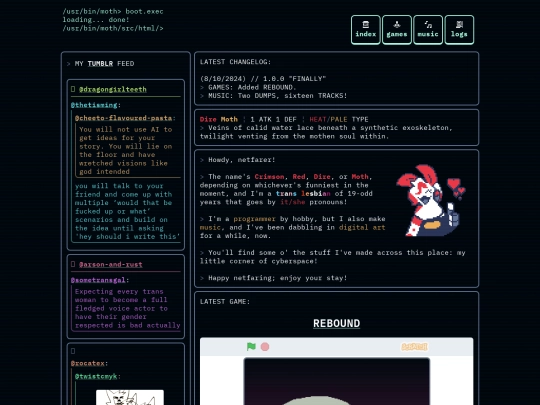Open the sketch image in @twistcmyk's post
Screen dimensions: 540x405
pyautogui.click(x=130, y=397)
